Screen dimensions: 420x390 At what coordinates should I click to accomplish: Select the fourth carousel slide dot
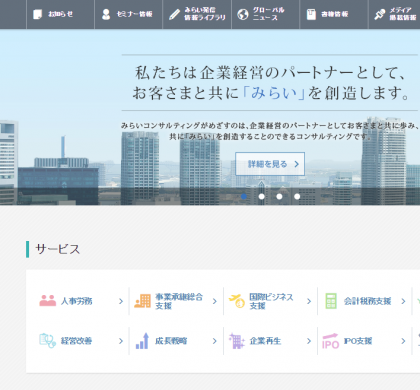pyautogui.click(x=297, y=196)
